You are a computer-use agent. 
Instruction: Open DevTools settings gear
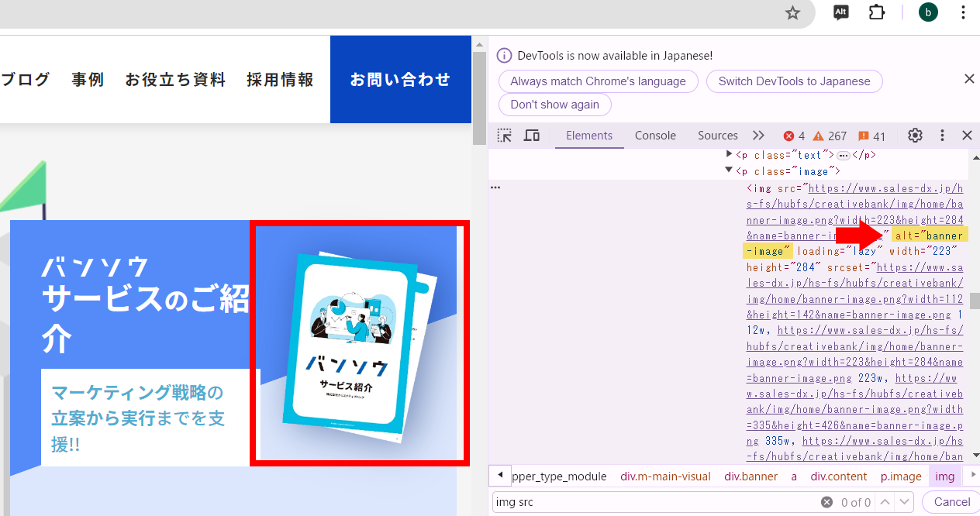[915, 136]
